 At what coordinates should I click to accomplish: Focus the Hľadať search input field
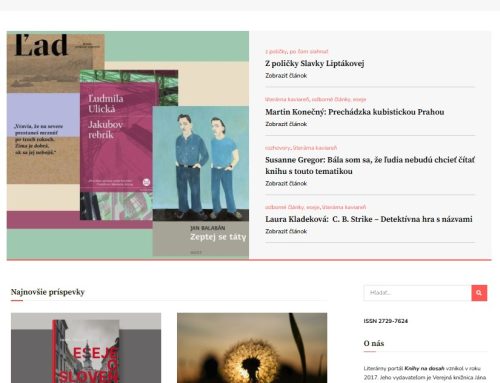coord(417,293)
